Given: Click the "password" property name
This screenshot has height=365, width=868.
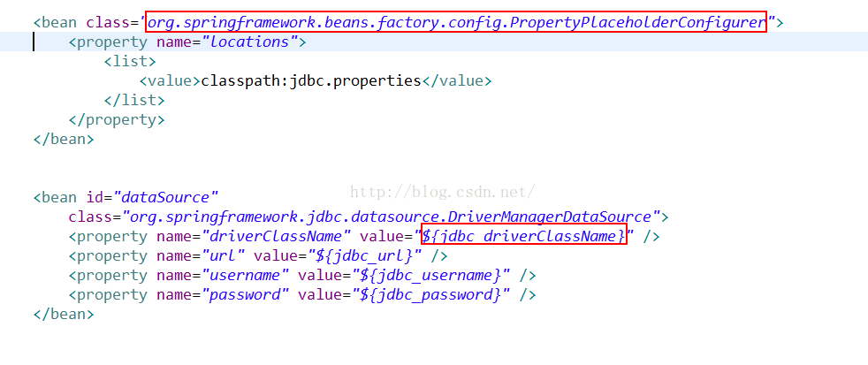Looking at the screenshot, I should [247, 294].
